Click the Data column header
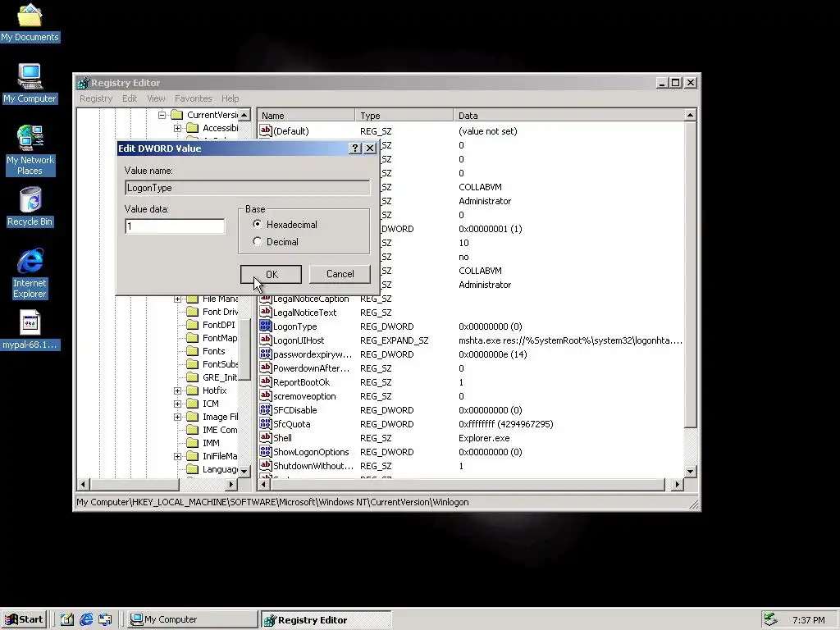This screenshot has width=840, height=630. coord(569,115)
